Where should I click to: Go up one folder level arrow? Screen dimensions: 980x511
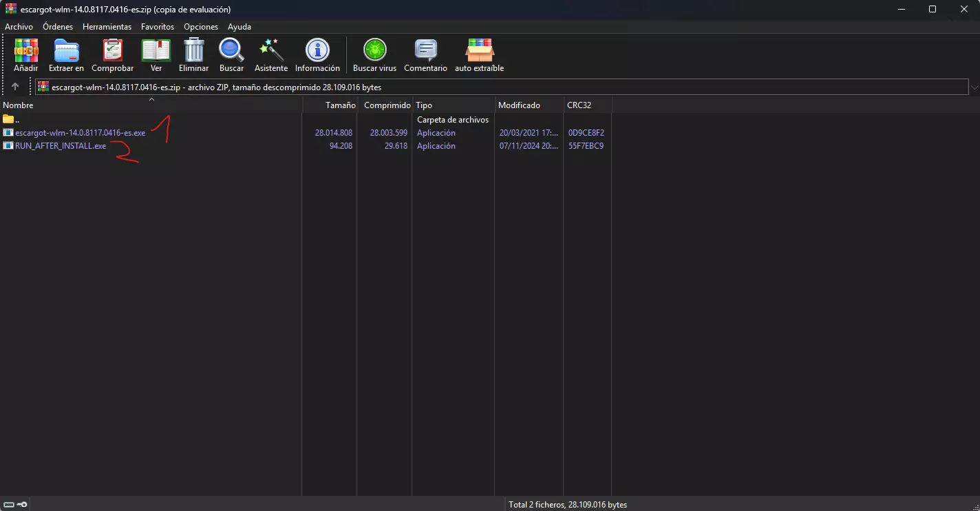[15, 87]
